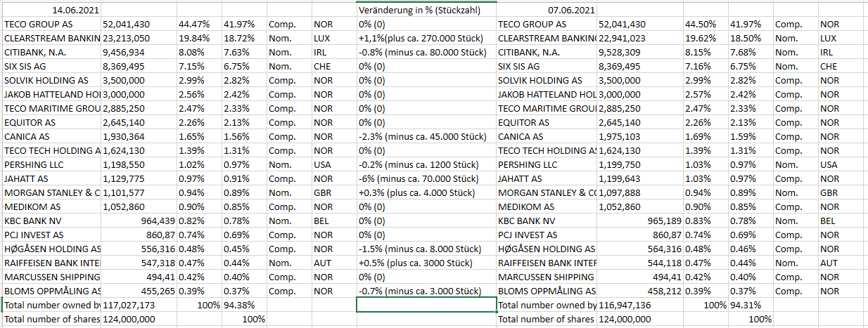Select the 14.06.2021 date header cell

[53, 10]
